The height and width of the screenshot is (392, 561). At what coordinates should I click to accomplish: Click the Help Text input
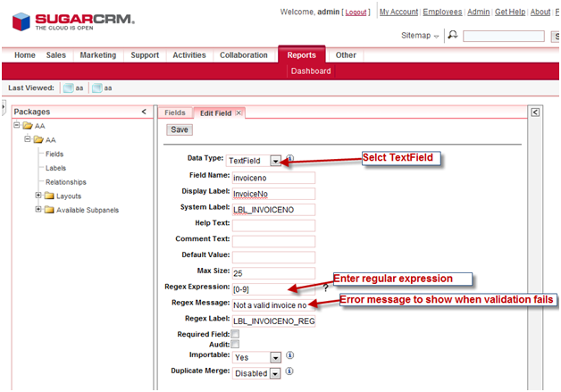tap(273, 225)
